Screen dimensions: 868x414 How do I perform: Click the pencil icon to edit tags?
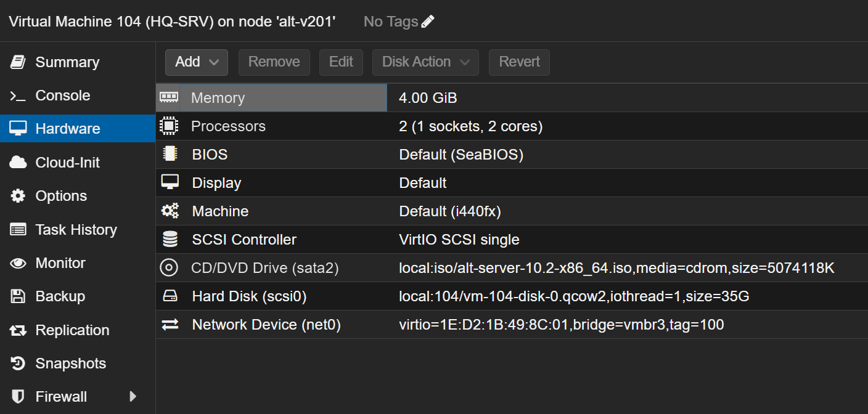[428, 22]
